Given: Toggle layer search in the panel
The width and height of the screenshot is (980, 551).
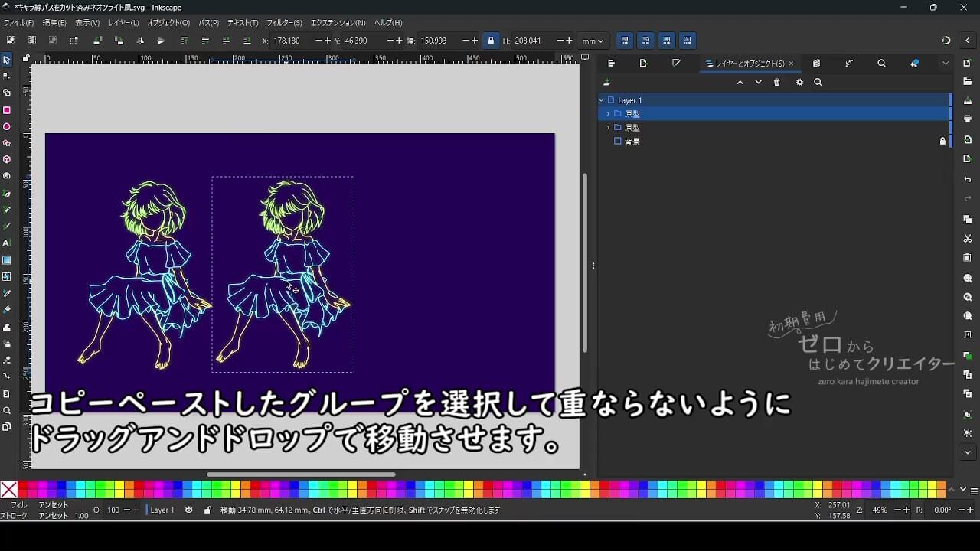Looking at the screenshot, I should click(818, 82).
